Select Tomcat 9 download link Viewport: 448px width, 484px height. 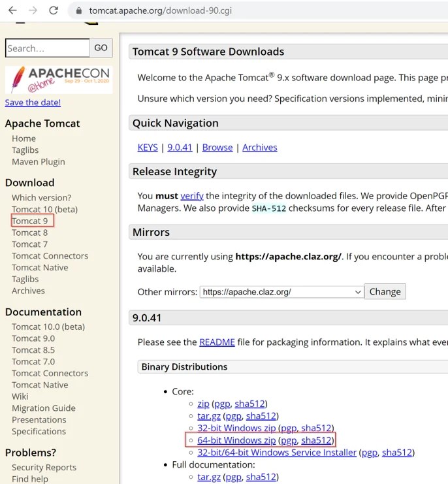point(29,221)
